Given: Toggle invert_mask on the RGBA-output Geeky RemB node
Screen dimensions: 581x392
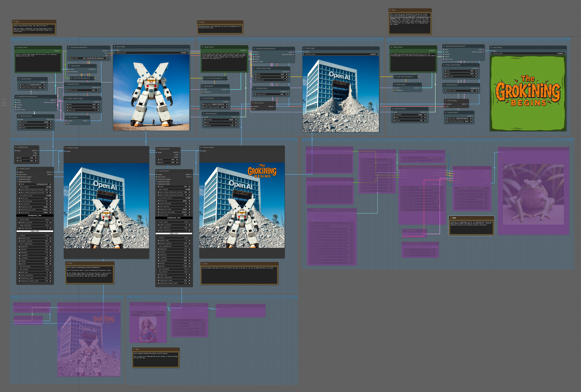Looking at the screenshot, I should [x=50, y=220].
